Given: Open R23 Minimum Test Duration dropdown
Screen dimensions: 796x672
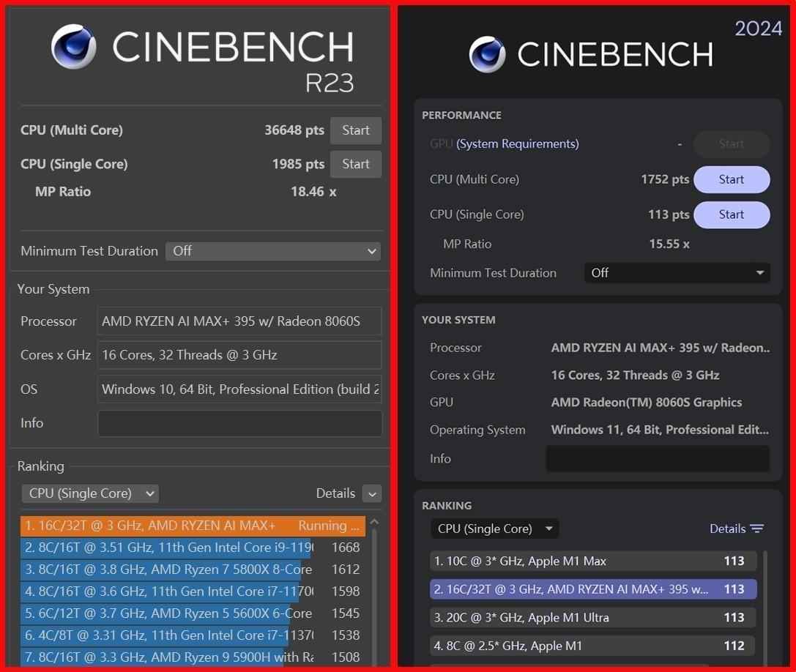Looking at the screenshot, I should coord(273,251).
